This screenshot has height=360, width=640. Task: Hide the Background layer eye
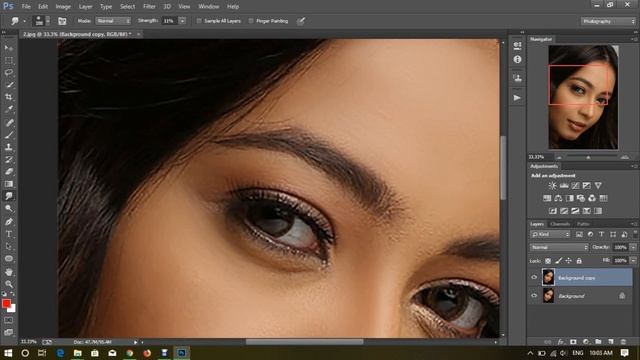click(x=534, y=296)
